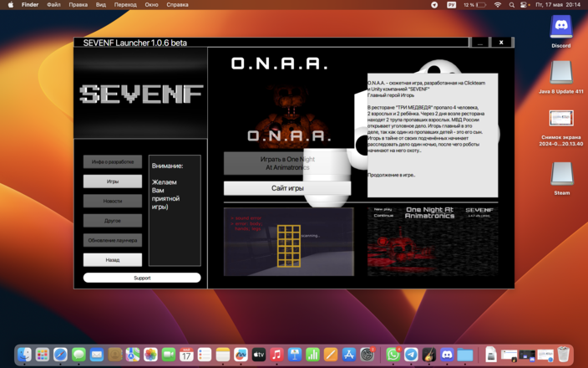Click the Telegram menu bar status icon
The height and width of the screenshot is (368, 588).
pyautogui.click(x=434, y=5)
